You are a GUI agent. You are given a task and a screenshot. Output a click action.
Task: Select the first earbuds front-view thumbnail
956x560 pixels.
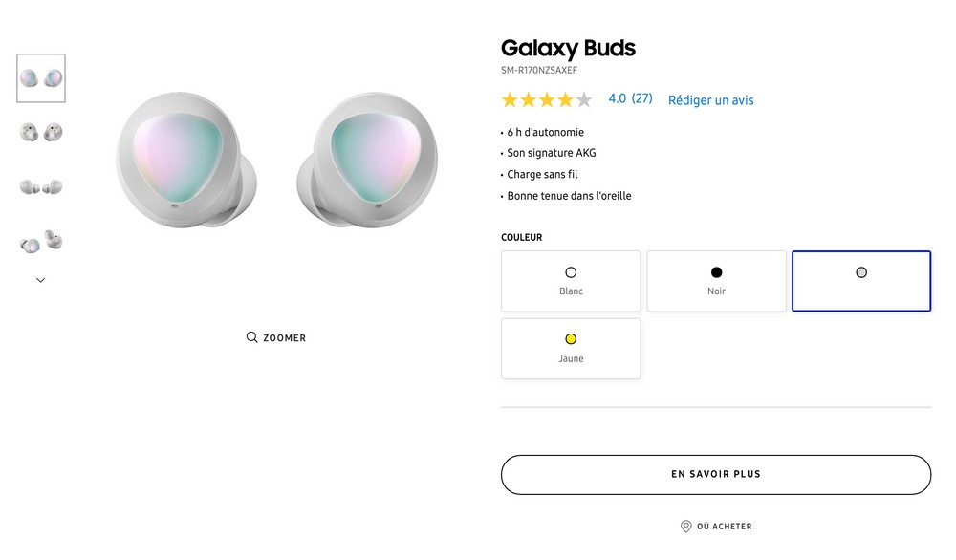pyautogui.click(x=41, y=78)
